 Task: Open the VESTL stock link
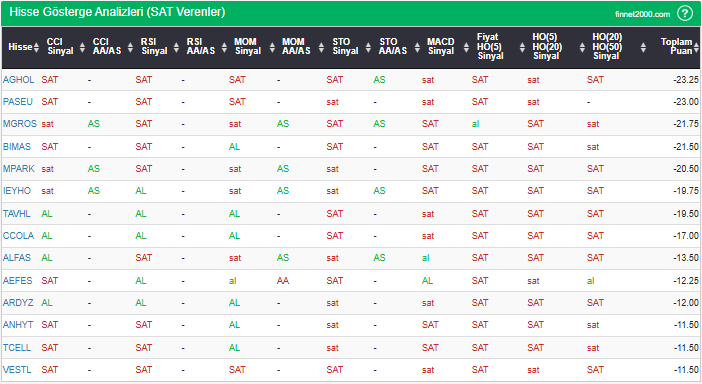17,370
